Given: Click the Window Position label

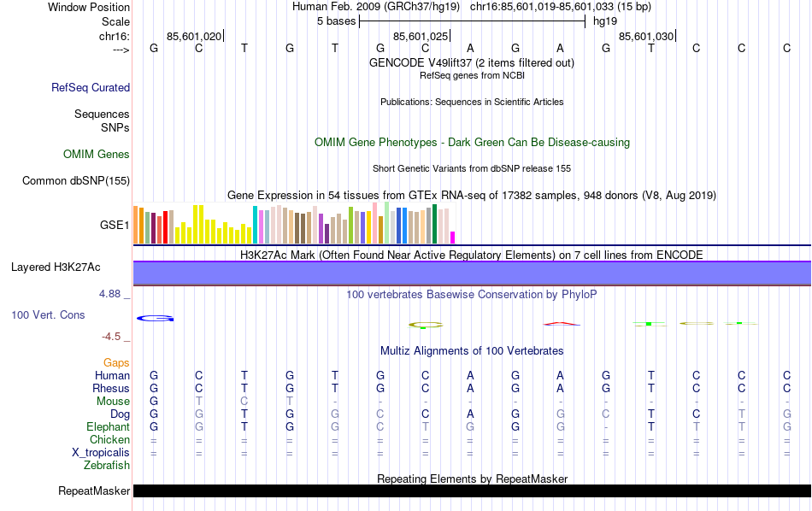Looking at the screenshot, I should 89,7.
